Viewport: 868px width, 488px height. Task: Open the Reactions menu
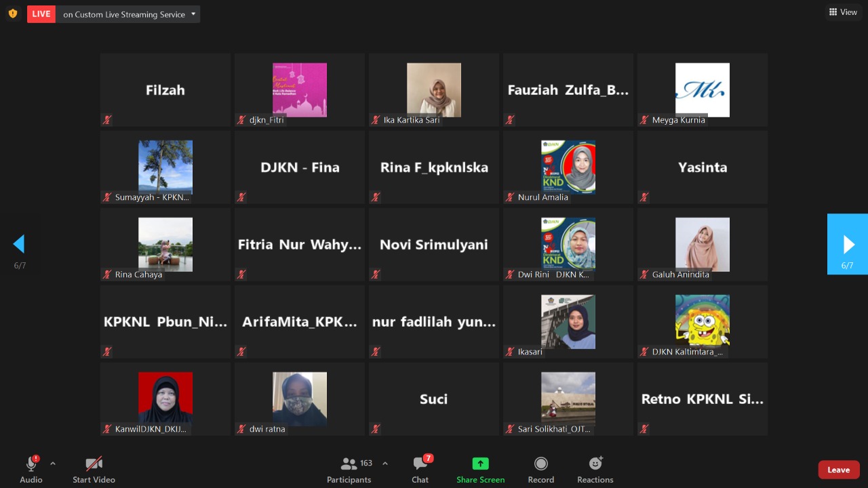coord(595,470)
